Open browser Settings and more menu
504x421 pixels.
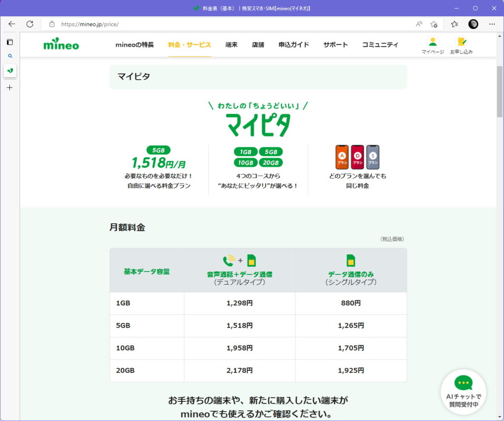(492, 24)
